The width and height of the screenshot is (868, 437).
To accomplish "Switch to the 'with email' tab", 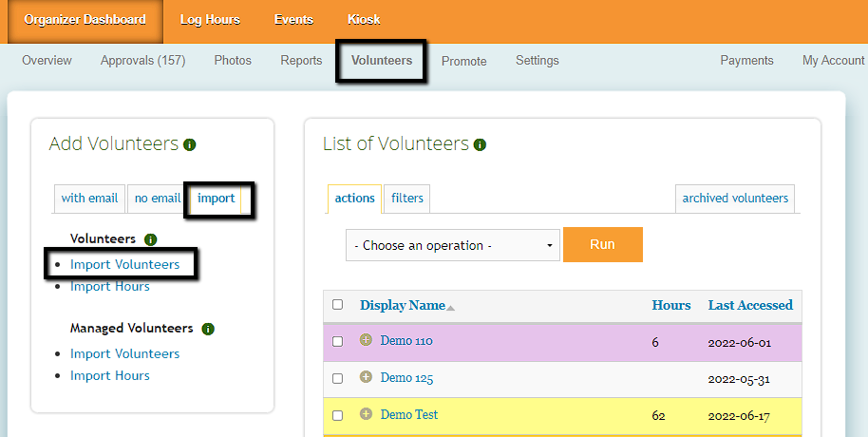I will click(x=89, y=199).
